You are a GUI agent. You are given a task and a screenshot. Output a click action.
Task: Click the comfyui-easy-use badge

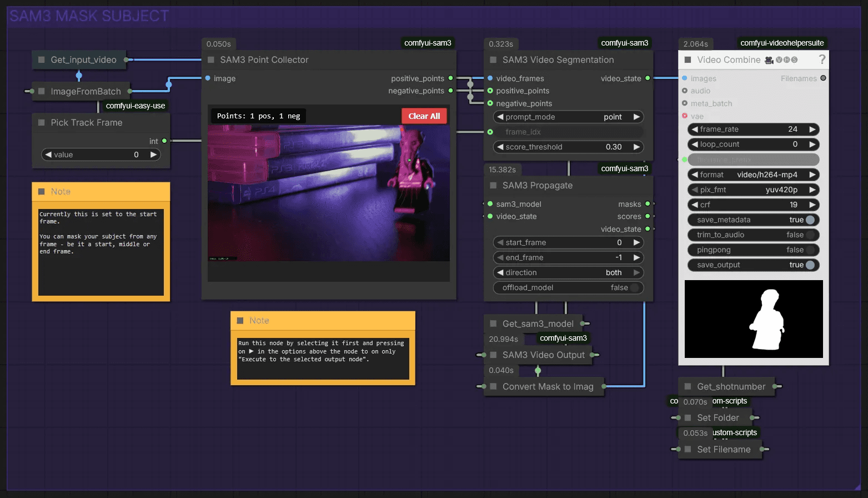coord(136,106)
